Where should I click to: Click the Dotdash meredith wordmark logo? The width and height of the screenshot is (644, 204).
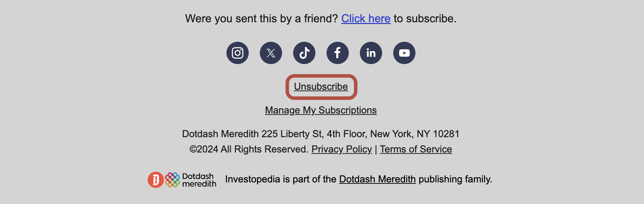[x=199, y=180]
